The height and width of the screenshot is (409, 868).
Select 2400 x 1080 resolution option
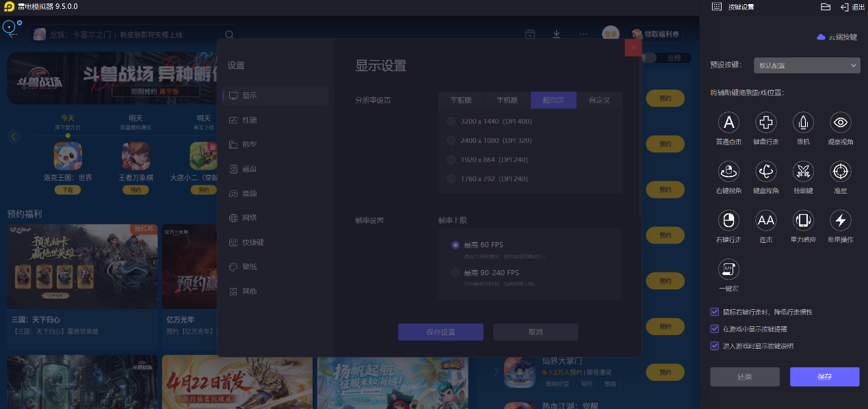point(451,140)
